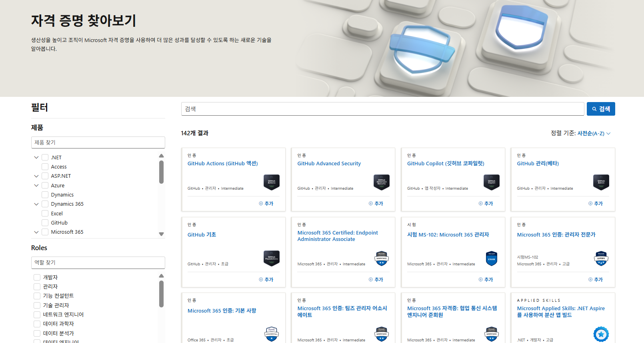Click the APPLIED SKILLS card label
644x343 pixels.
(x=539, y=300)
